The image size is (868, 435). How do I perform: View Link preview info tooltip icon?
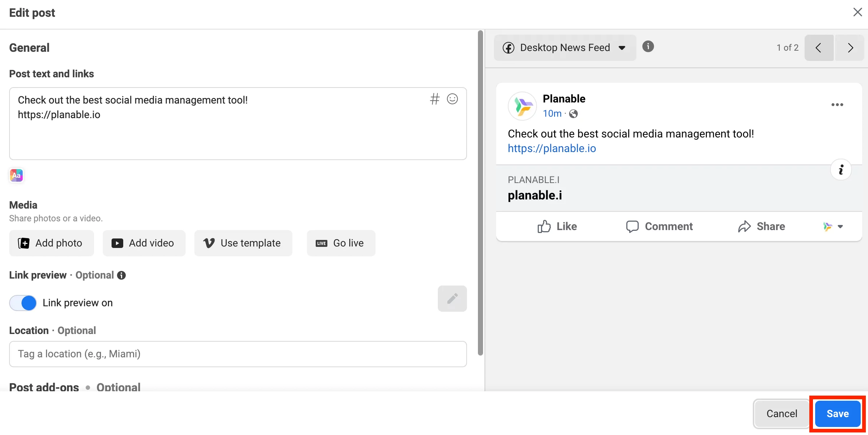pyautogui.click(x=121, y=275)
